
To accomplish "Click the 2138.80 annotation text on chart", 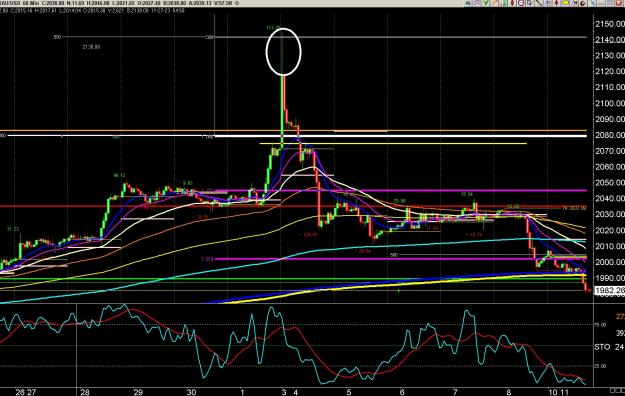I will (x=91, y=47).
